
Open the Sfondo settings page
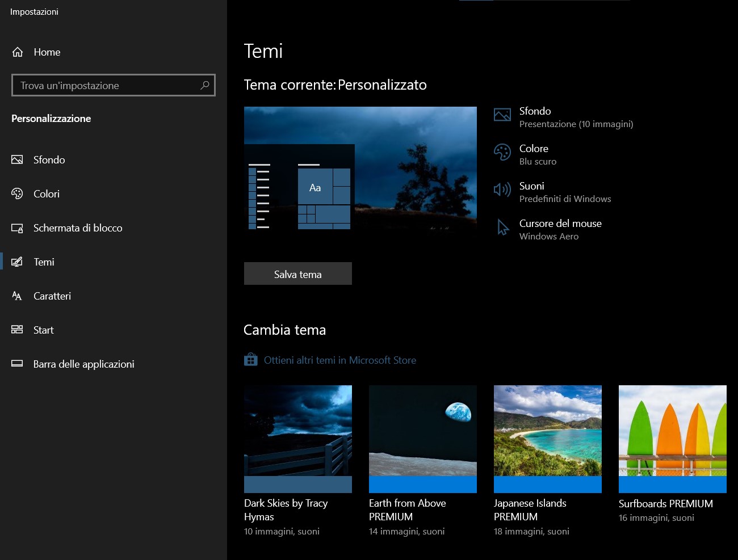point(114,160)
